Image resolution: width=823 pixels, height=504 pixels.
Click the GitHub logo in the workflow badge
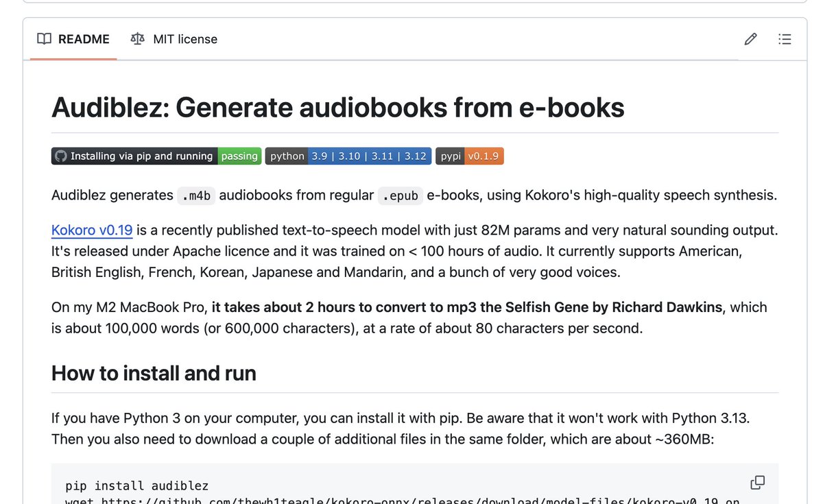pyautogui.click(x=61, y=156)
